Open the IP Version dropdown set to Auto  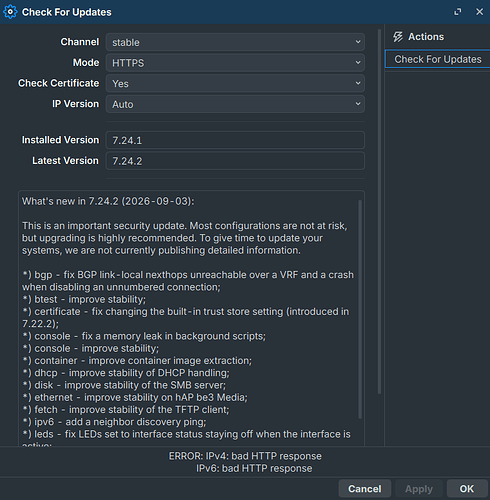(x=235, y=104)
